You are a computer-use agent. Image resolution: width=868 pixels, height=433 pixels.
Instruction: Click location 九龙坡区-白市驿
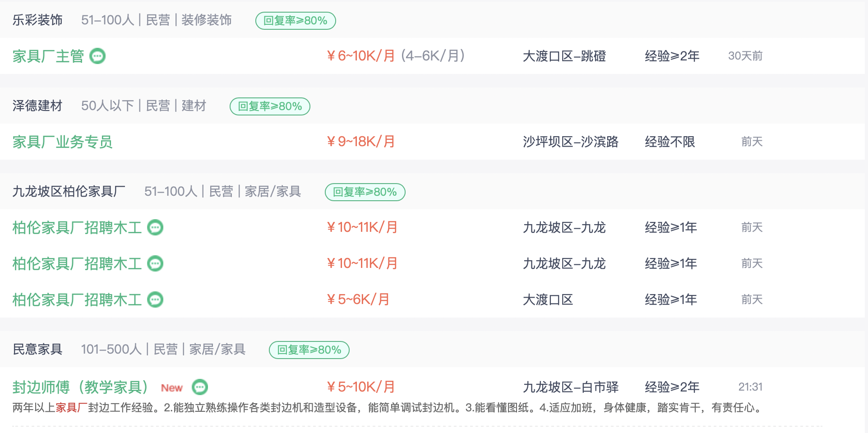571,387
